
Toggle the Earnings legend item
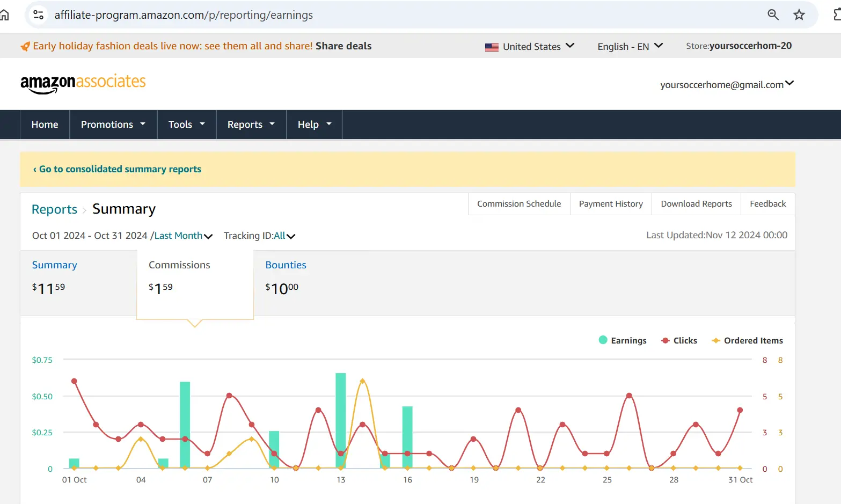[623, 340]
